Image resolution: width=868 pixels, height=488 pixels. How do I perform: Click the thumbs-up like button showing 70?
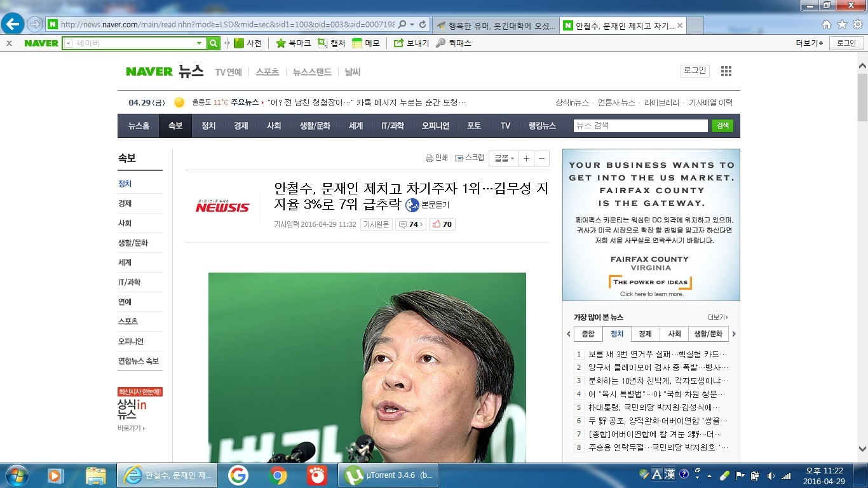pos(442,224)
